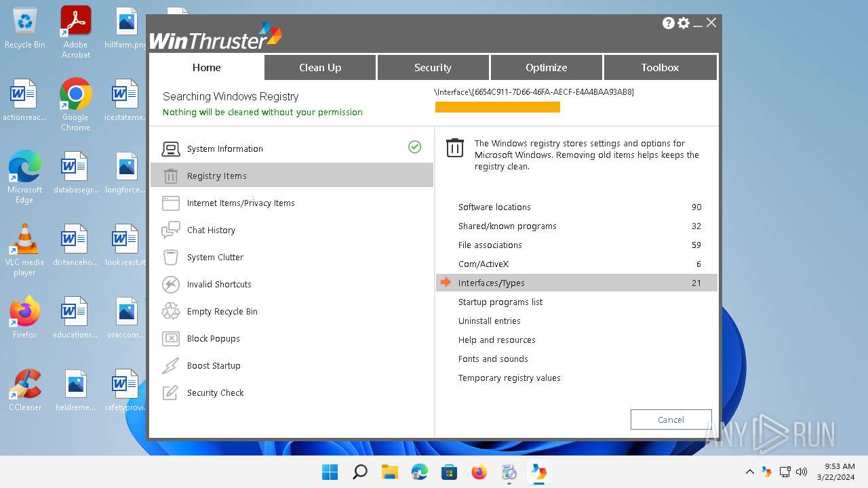Viewport: 868px width, 488px height.
Task: Open WinThruster settings gear in title bar
Action: click(x=684, y=23)
